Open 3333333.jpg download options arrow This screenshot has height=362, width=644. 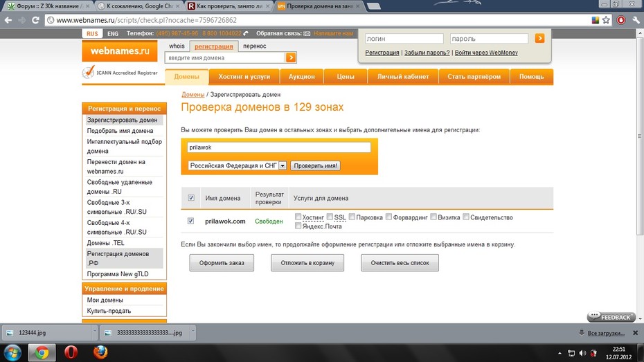point(193,332)
